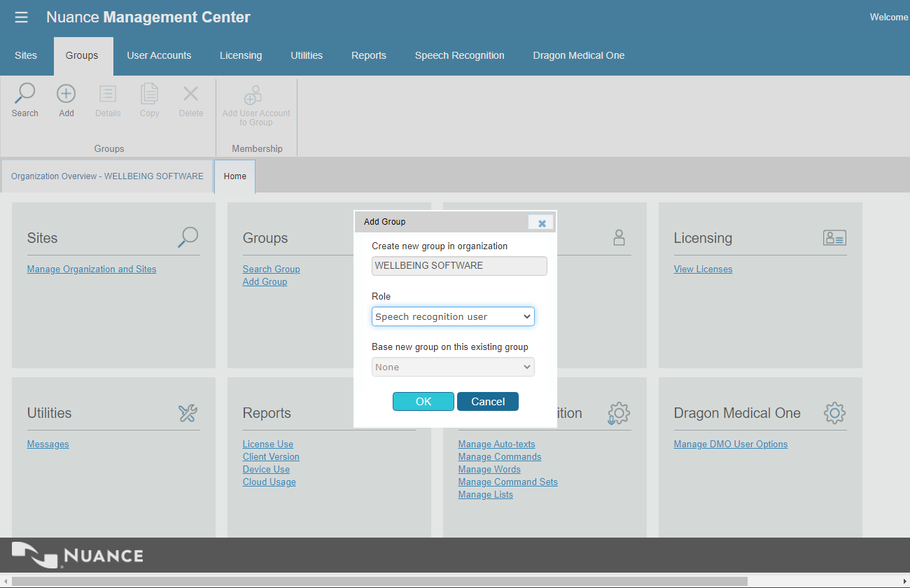Open Manage DMO User Options link
The width and height of the screenshot is (910, 588).
coord(731,444)
